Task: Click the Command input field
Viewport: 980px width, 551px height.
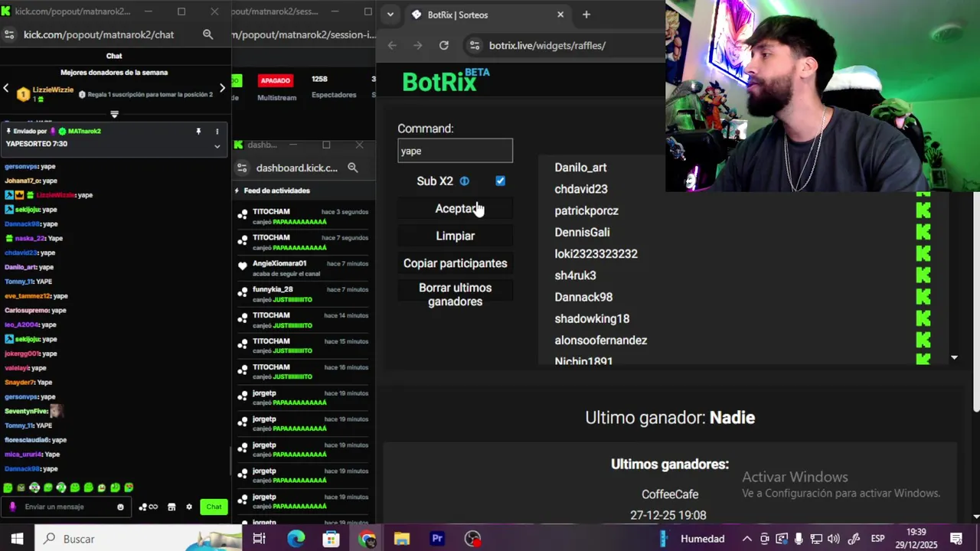Action: 456,151
